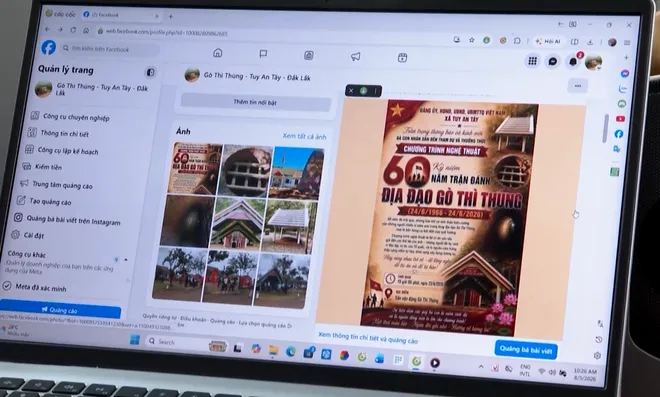Screen dimensions: 660x397
Task: Click the Quảng bá bài viết button
Action: (526, 350)
